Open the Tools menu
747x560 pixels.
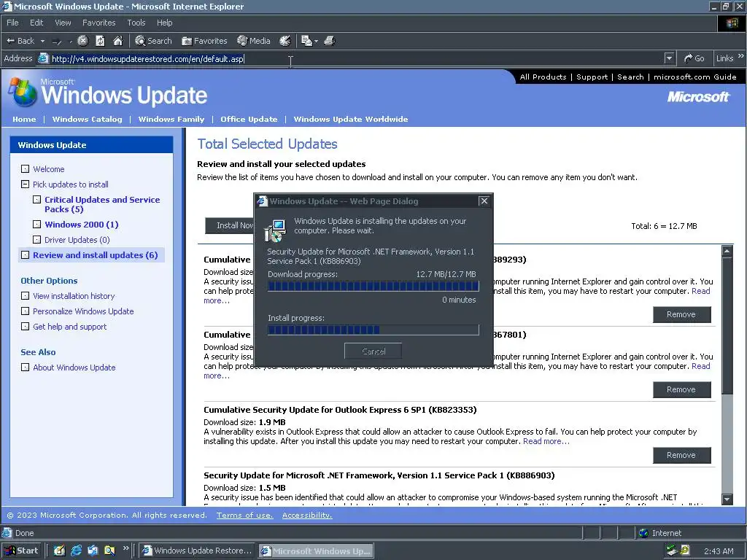(136, 23)
